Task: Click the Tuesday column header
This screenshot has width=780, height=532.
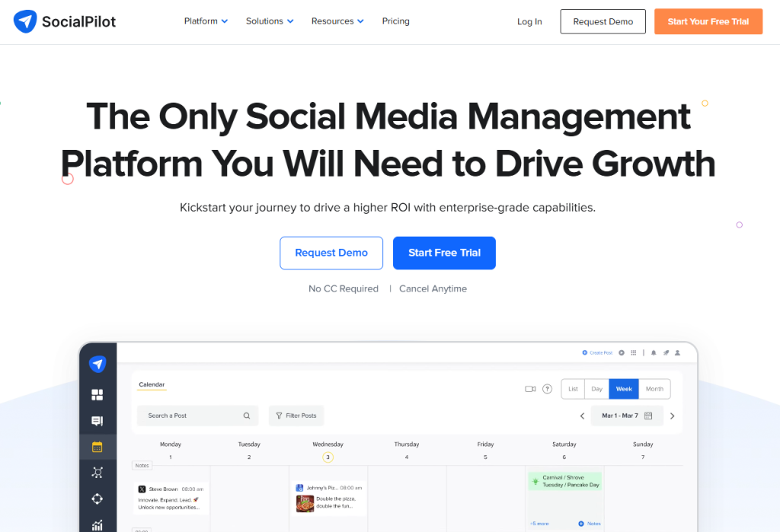Action: [x=249, y=444]
